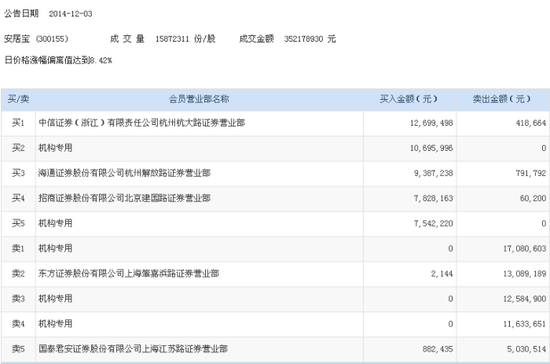This screenshot has width=550, height=364.
Task: Click the sell amount 791,792
Action: point(531,173)
